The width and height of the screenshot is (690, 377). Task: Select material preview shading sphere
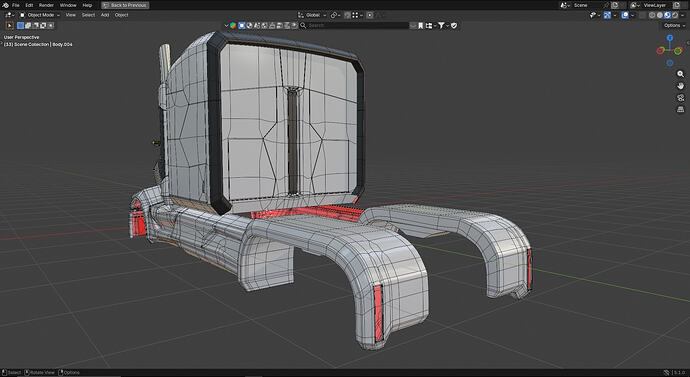click(x=667, y=15)
